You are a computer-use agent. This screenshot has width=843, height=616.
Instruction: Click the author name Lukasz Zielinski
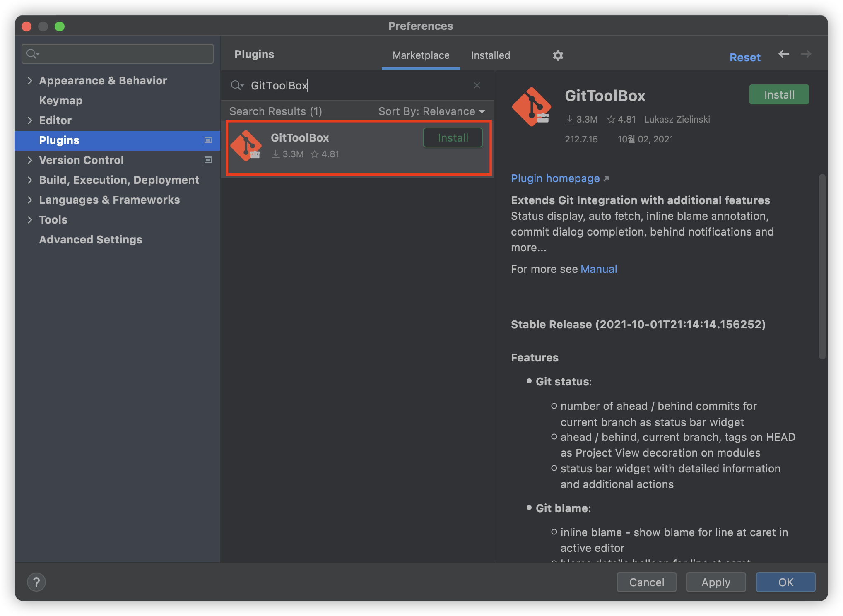pos(677,120)
